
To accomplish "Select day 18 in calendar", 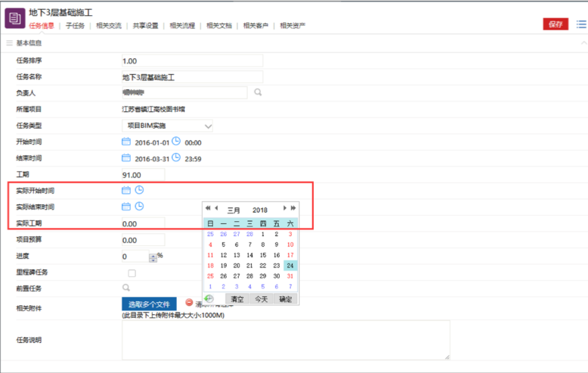I will click(210, 266).
